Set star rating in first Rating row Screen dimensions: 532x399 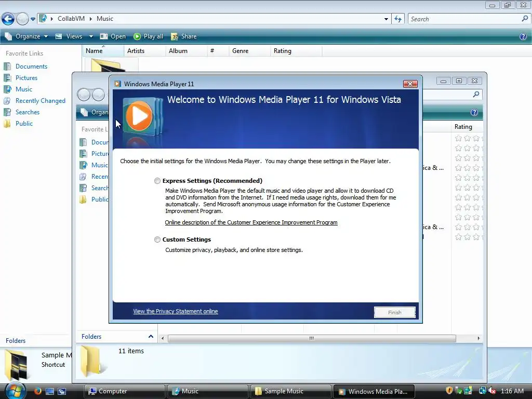click(469, 138)
